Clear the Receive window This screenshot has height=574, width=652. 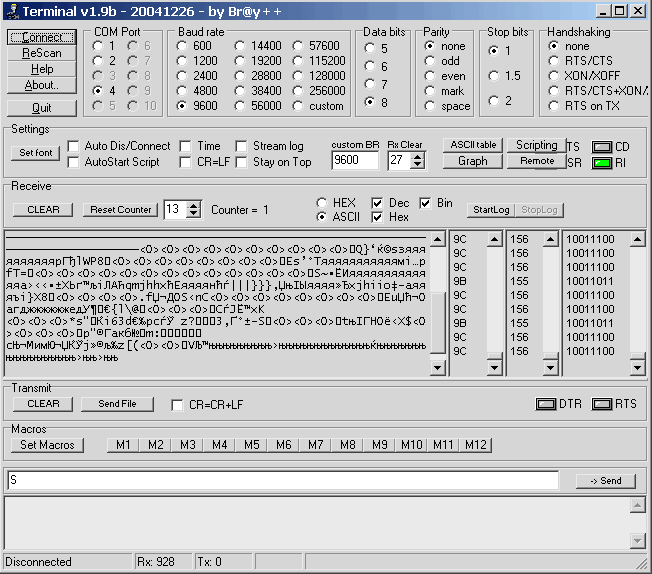[43, 210]
